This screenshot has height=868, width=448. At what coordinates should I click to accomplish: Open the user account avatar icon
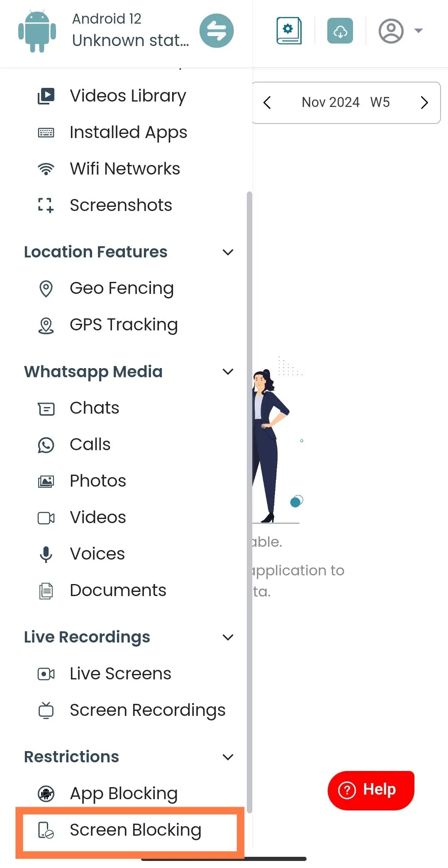[x=391, y=31]
